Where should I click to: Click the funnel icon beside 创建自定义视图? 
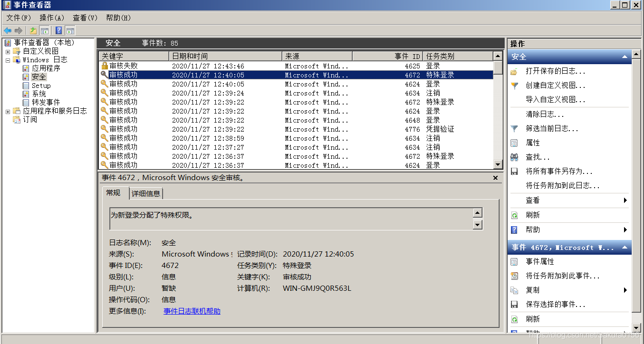point(514,86)
